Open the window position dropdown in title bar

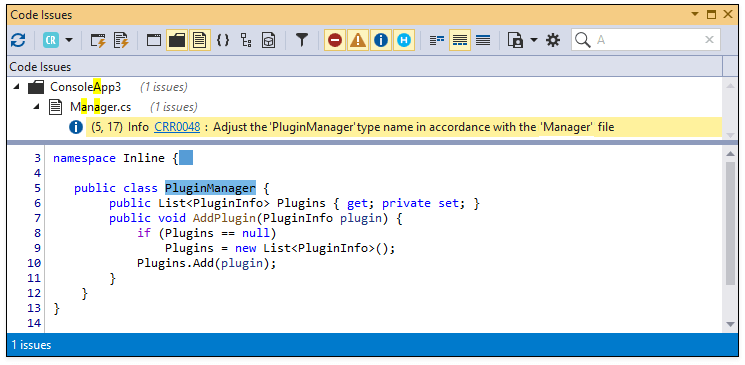(696, 15)
